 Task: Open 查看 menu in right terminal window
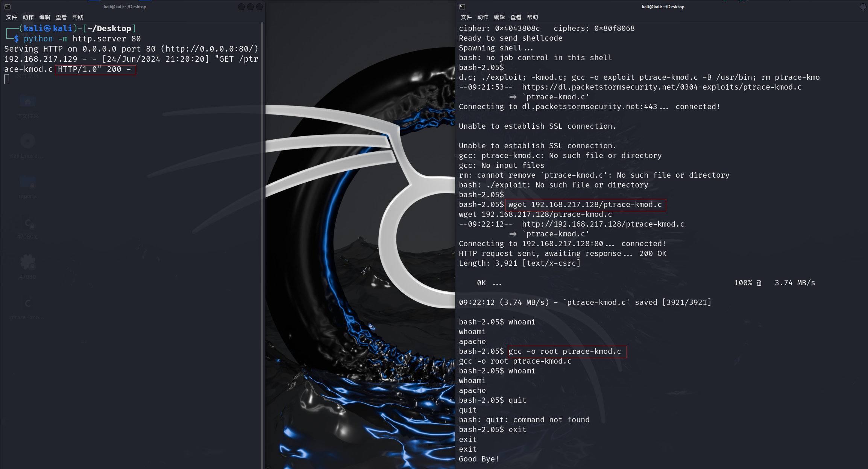(x=516, y=17)
